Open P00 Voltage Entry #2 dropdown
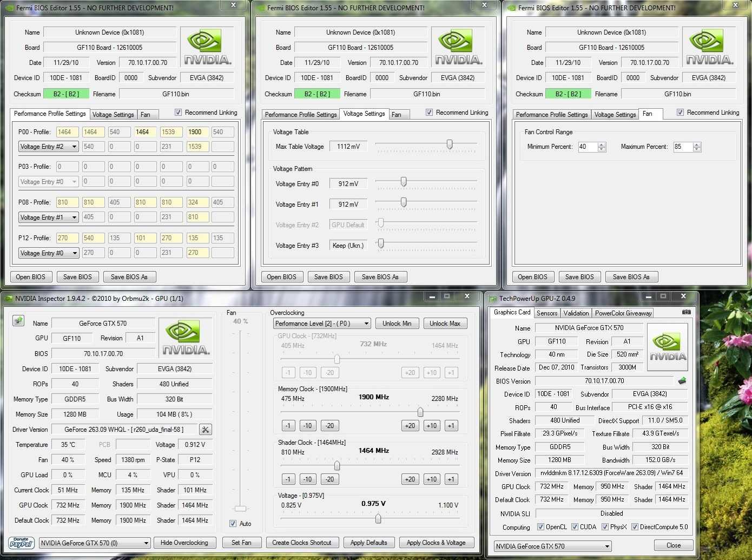The height and width of the screenshot is (560, 752). (x=49, y=146)
